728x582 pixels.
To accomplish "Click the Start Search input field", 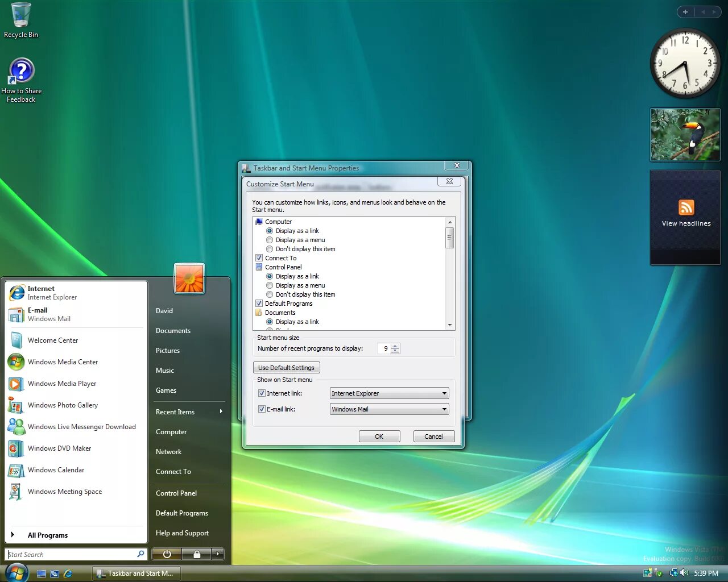I will 72,554.
